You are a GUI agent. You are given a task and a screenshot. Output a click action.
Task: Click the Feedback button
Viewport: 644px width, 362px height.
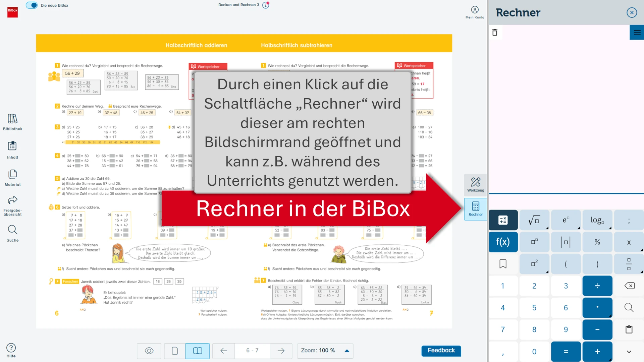[x=441, y=351]
